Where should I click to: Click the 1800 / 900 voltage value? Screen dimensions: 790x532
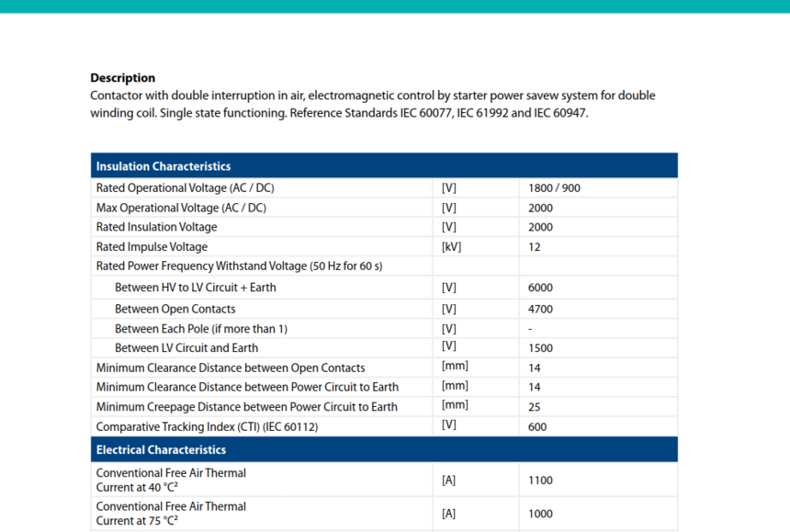(554, 188)
